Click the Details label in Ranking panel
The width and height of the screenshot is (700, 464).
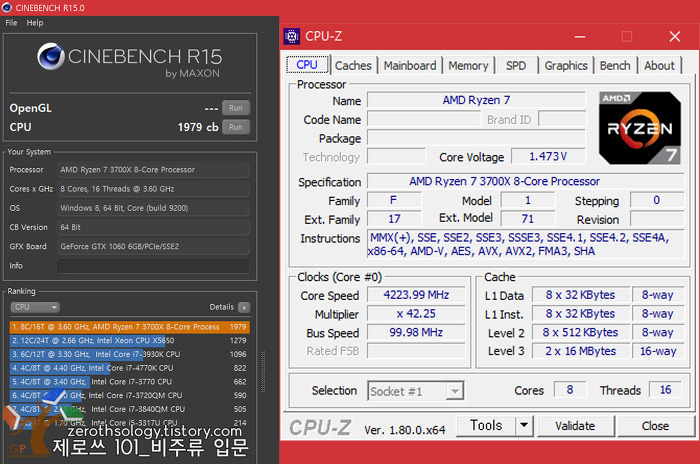[x=221, y=307]
